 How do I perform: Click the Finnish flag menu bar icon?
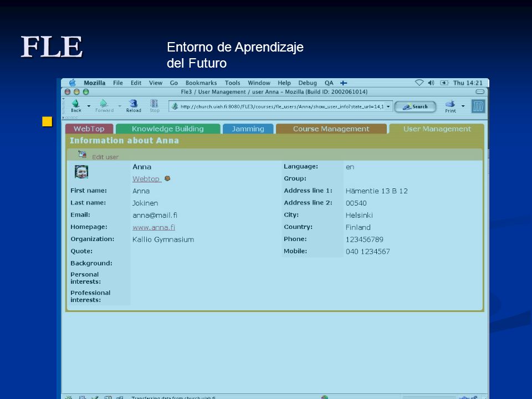[344, 83]
